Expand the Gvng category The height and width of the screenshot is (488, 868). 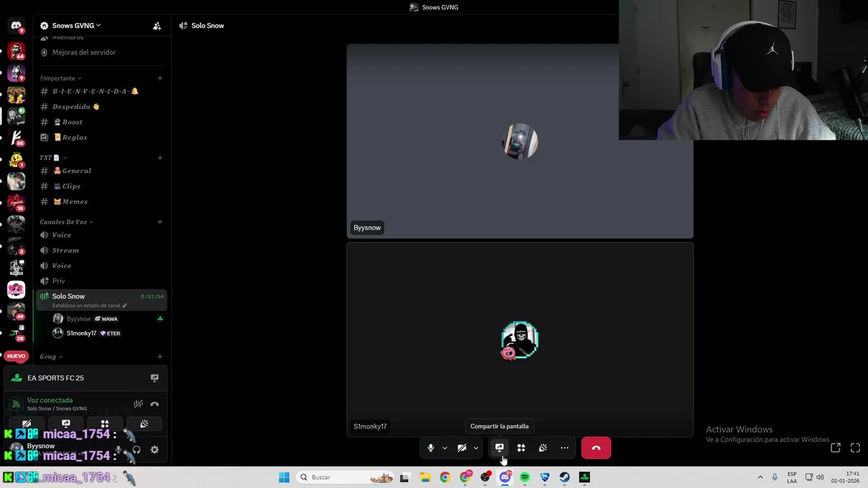[x=51, y=357]
